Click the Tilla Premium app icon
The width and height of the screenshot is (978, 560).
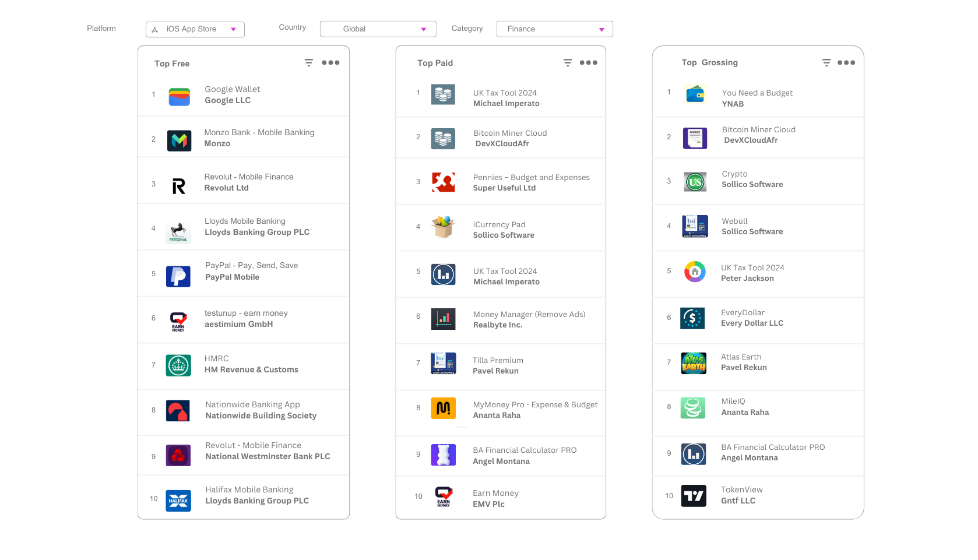[443, 364]
